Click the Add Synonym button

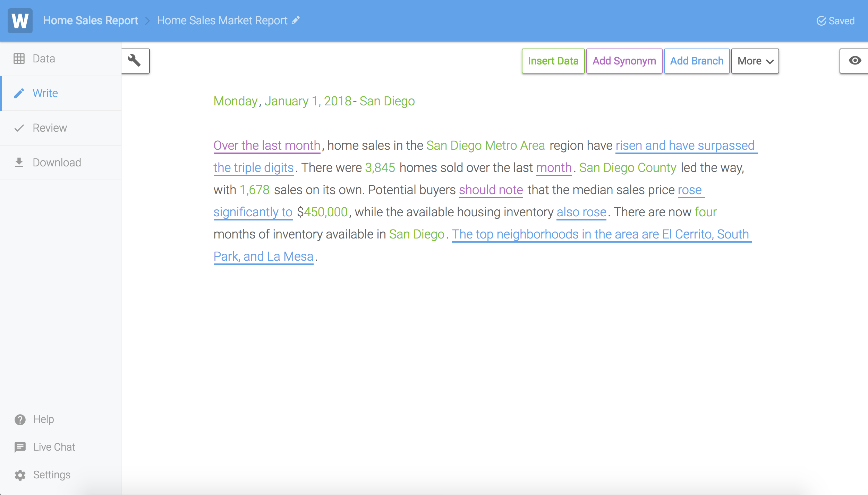(x=624, y=61)
